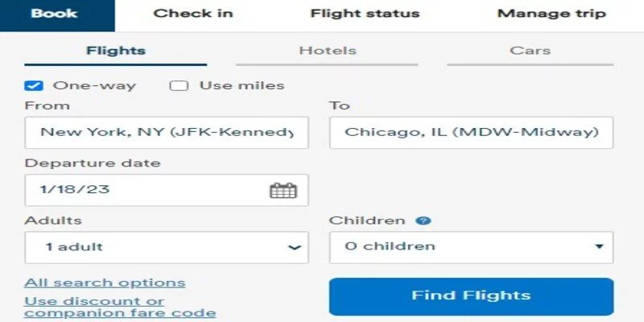Click the Children help question mark icon
This screenshot has width=644, height=322.
[x=423, y=221]
